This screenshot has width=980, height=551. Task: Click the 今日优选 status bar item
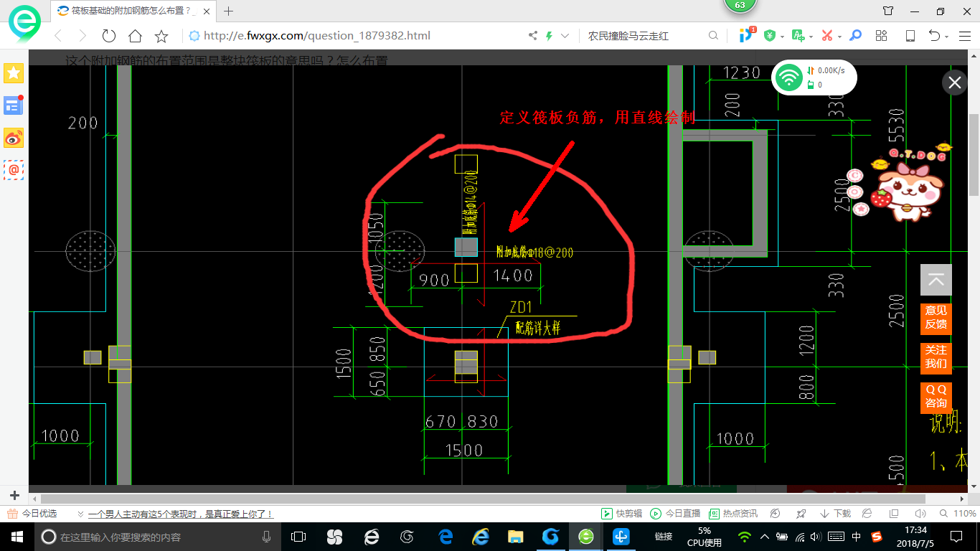(32, 514)
